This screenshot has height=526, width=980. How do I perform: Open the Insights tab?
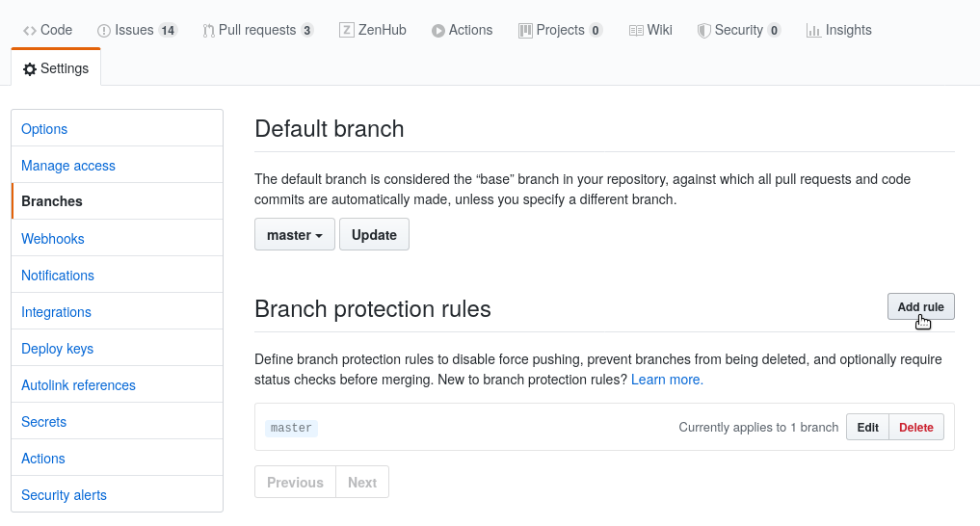coord(838,30)
